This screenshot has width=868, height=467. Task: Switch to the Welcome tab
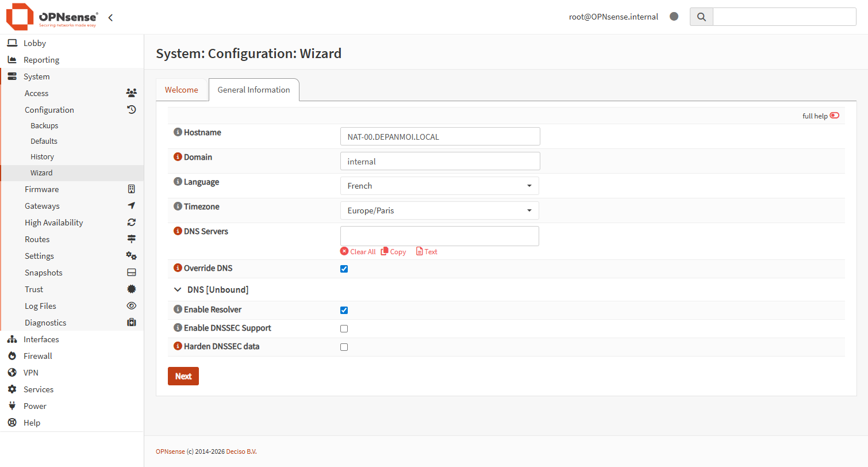[x=182, y=90]
